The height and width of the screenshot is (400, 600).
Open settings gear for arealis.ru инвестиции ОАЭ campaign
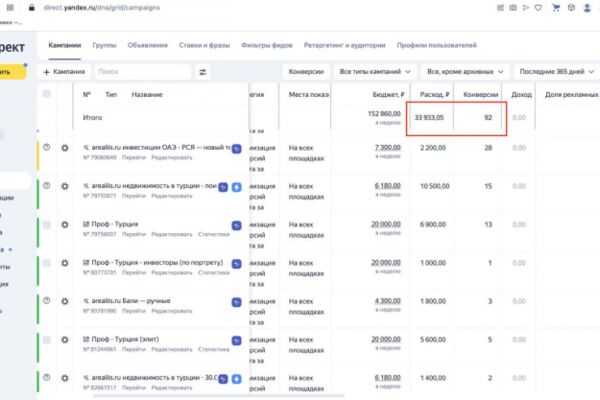tap(65, 148)
